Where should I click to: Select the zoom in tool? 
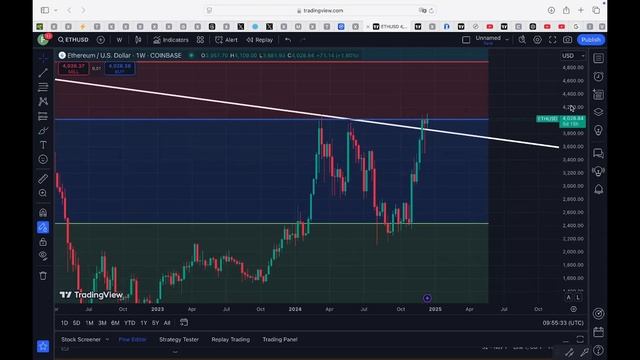pos(43,193)
